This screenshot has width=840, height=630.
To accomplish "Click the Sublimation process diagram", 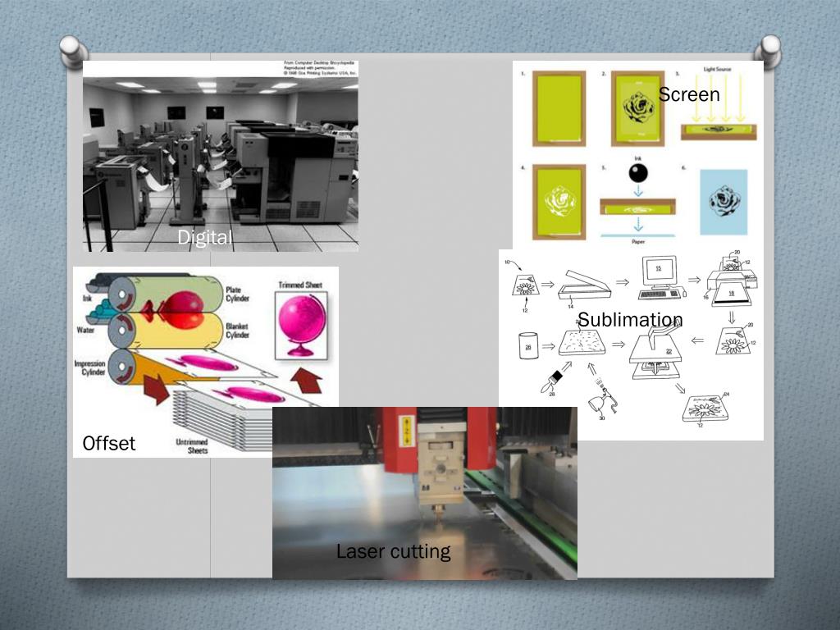I will tap(631, 345).
